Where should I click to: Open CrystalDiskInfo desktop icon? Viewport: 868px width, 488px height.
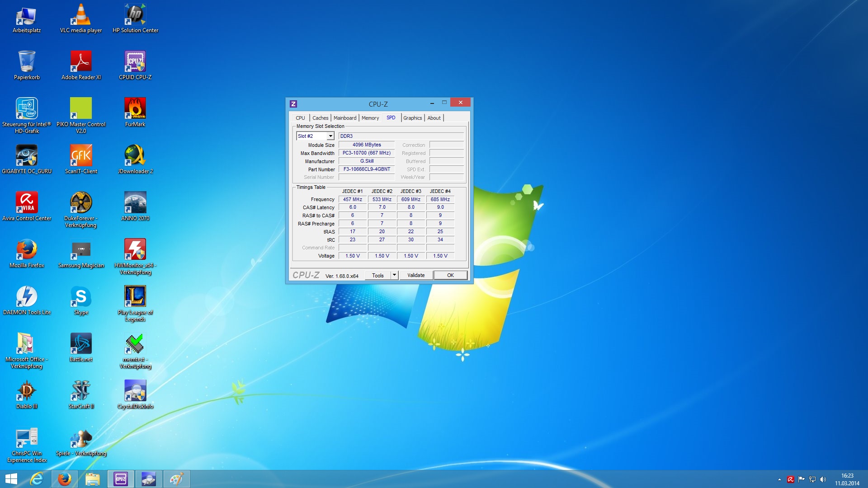(135, 391)
